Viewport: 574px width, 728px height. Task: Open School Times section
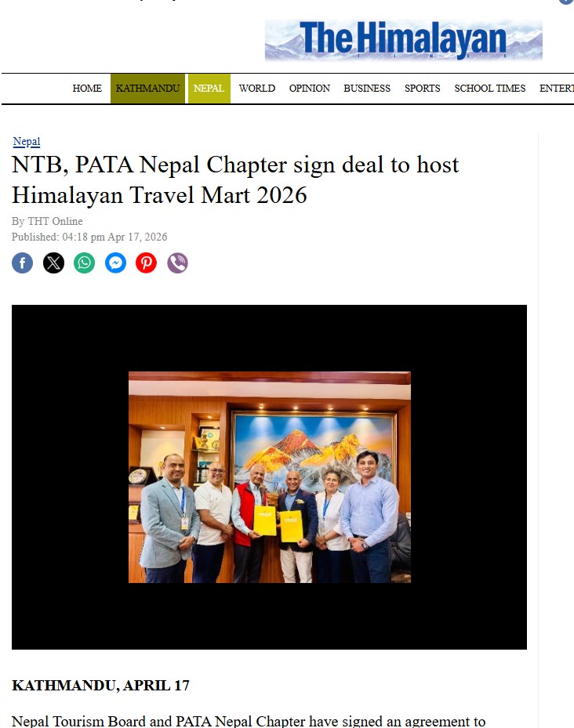click(x=490, y=89)
